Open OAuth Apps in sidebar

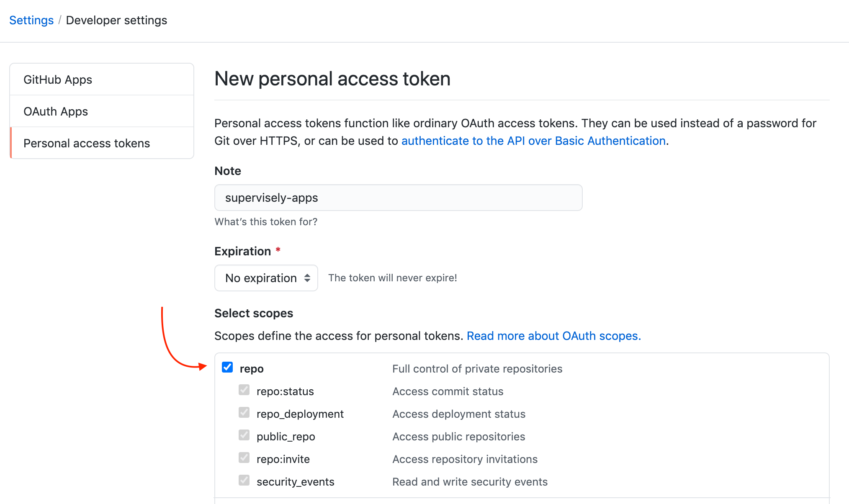(x=56, y=111)
